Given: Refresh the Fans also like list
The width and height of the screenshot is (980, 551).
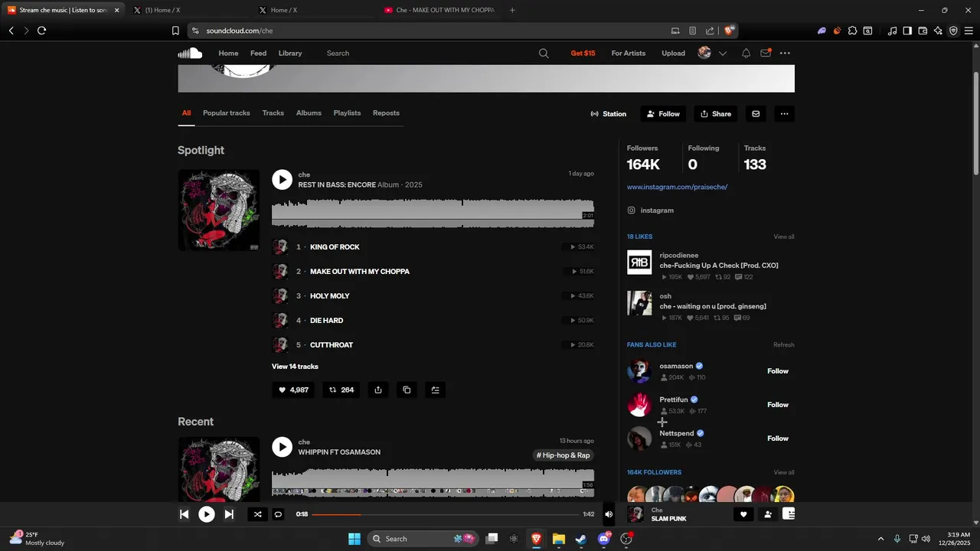Looking at the screenshot, I should [784, 344].
